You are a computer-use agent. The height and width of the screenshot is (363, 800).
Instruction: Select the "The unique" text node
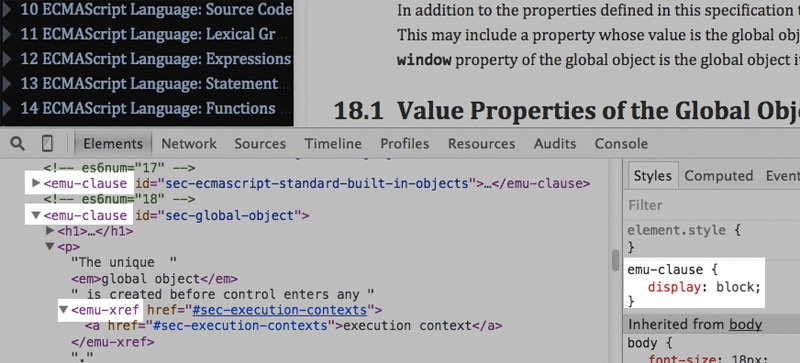tap(123, 263)
